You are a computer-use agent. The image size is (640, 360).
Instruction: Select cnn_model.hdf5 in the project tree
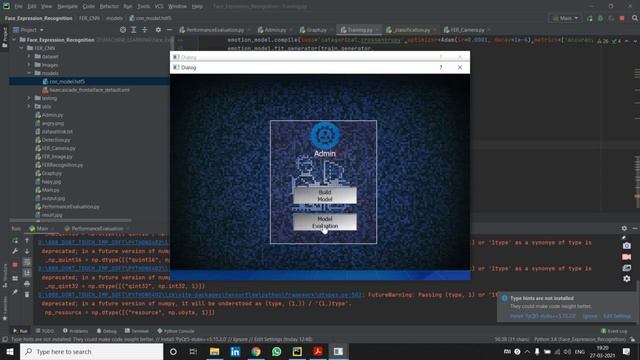(67, 82)
